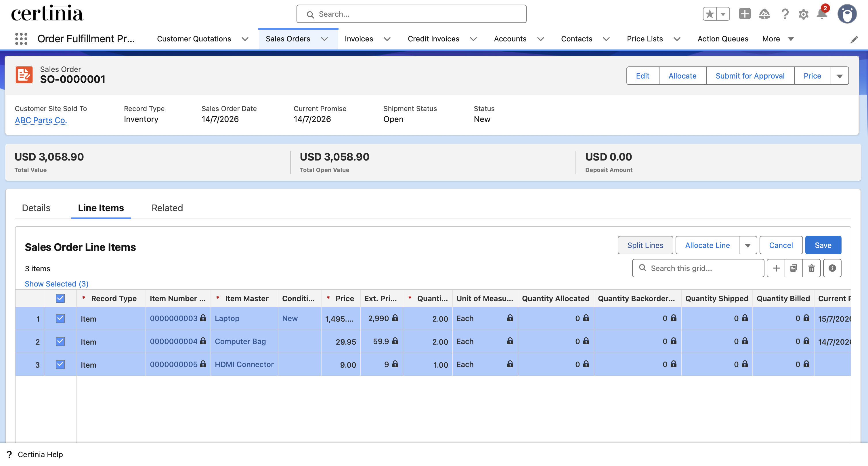
Task: Click the Split Lines button
Action: tap(645, 245)
